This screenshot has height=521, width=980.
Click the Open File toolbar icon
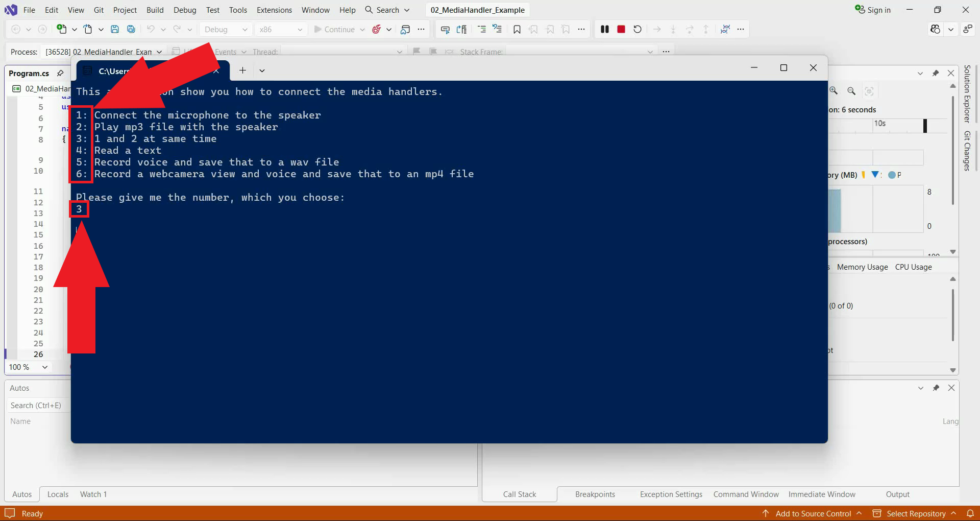[x=88, y=29]
